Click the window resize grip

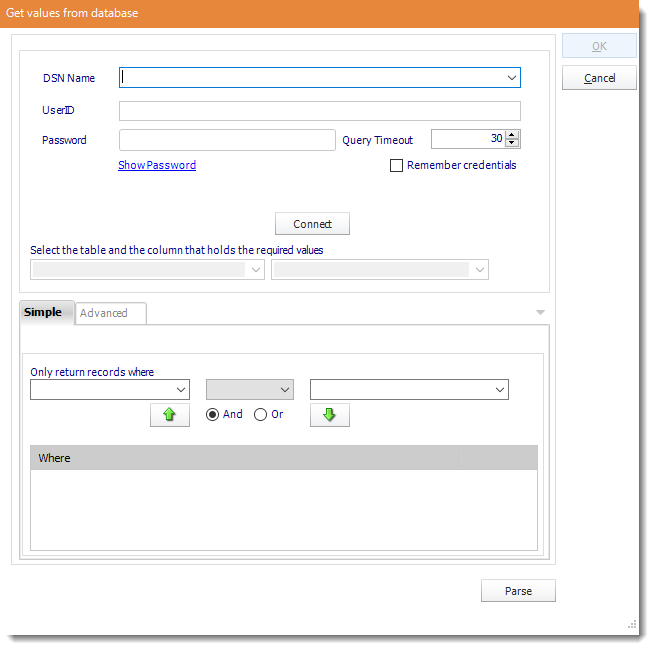pyautogui.click(x=632, y=624)
